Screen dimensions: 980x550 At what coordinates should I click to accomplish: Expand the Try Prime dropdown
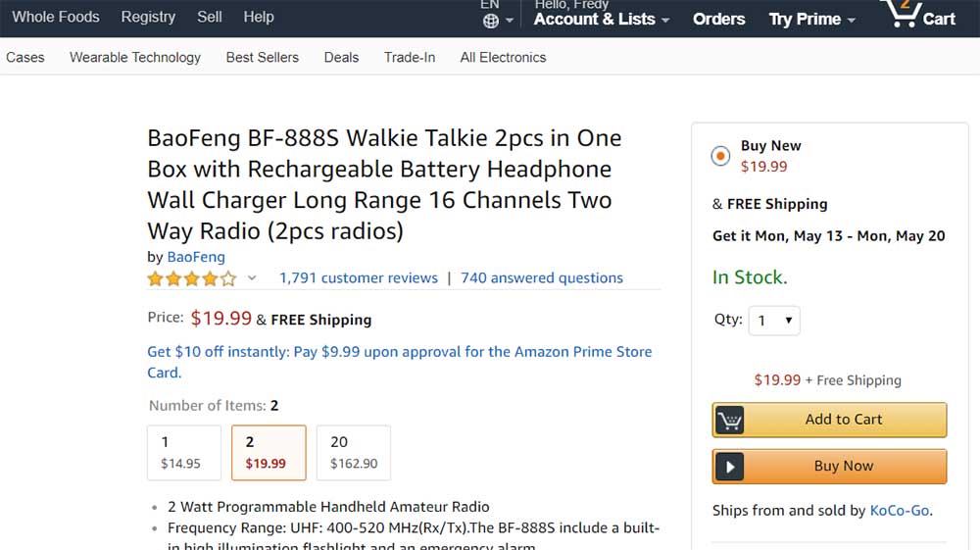[x=811, y=19]
